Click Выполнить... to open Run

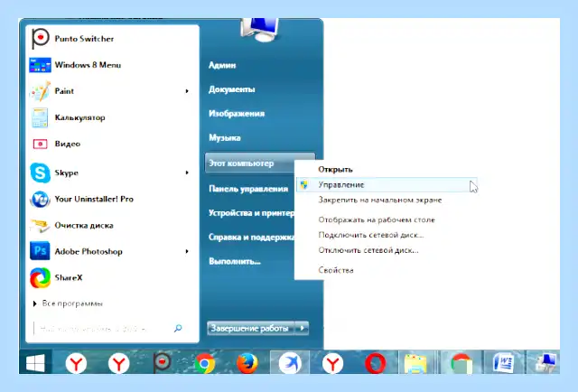[x=235, y=261]
